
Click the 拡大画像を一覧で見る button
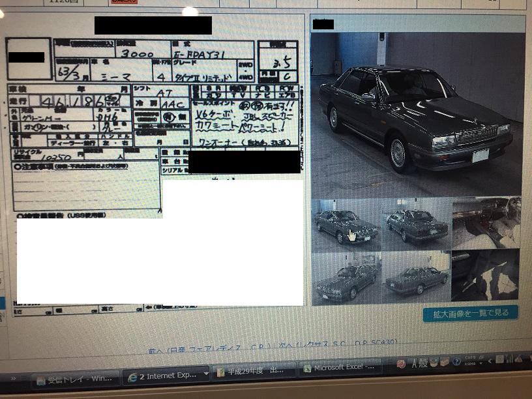[x=470, y=313]
